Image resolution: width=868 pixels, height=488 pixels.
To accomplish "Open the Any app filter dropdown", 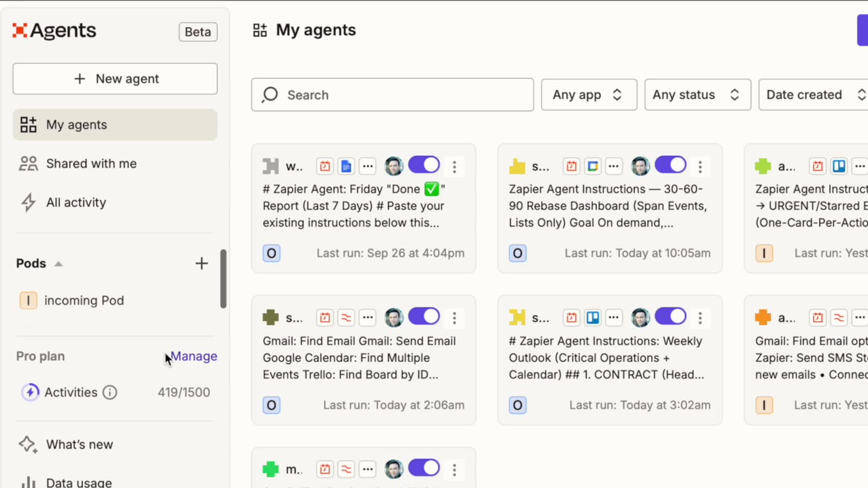I will [589, 95].
